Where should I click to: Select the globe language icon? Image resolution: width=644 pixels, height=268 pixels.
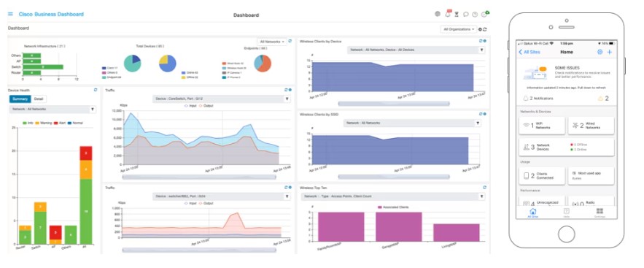(x=438, y=14)
